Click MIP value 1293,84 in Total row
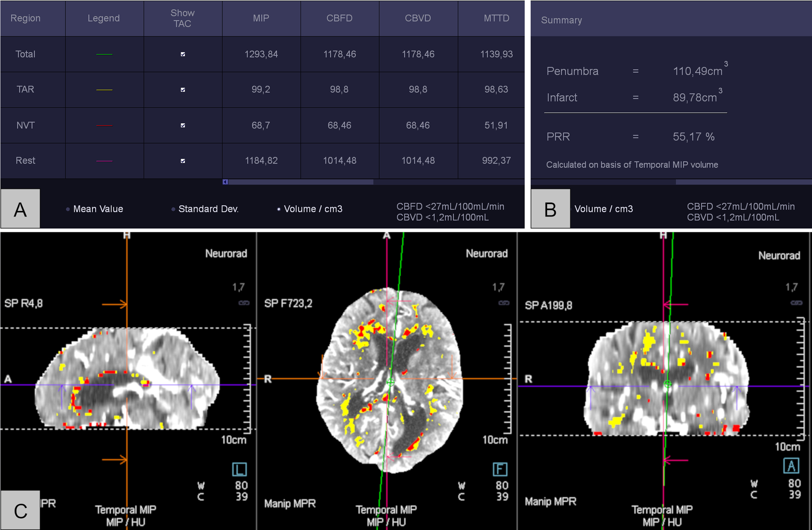Screen dimensions: 812x530 (261, 54)
